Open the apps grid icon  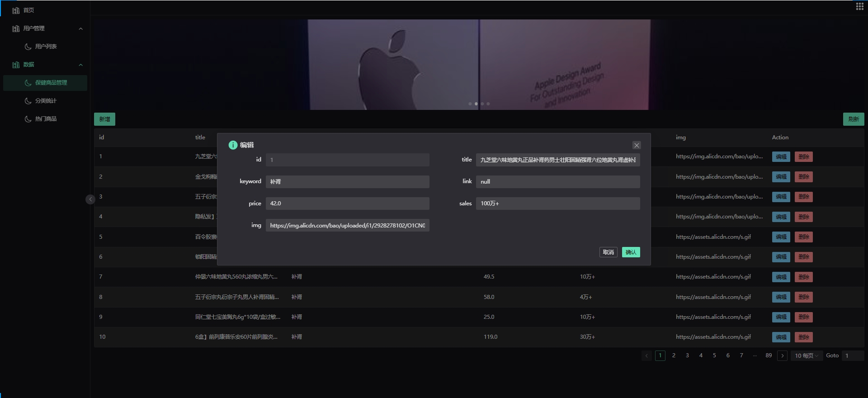[x=859, y=6]
